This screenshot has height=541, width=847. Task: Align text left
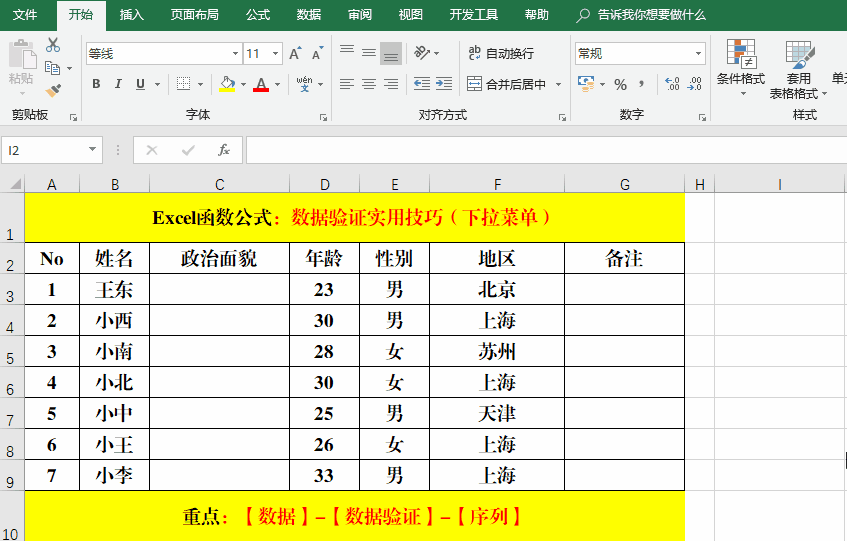pyautogui.click(x=347, y=84)
